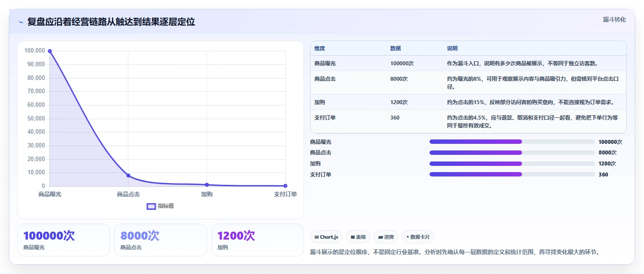644x274 pixels.
Task: Click the heading 复盘应沿着经营链路从触达到结果逐层定位
Action: click(x=111, y=22)
